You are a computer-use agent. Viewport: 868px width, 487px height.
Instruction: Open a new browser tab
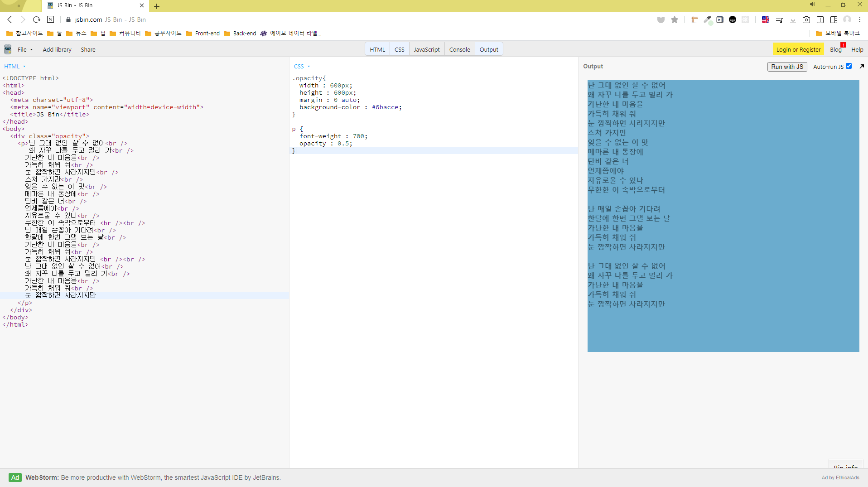[x=157, y=6]
